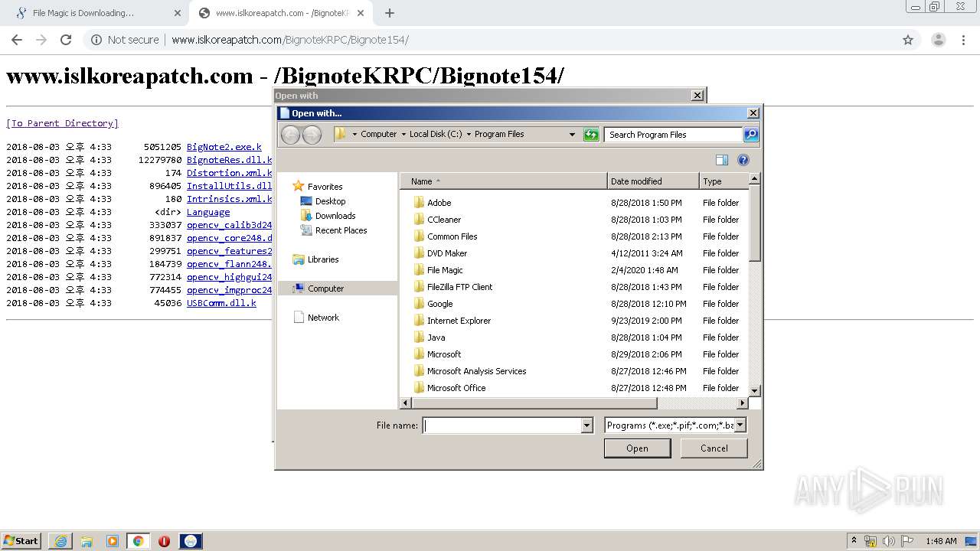Screen dimensions: 980x551
Task: Open Distortion.xml.k link
Action: [x=230, y=173]
